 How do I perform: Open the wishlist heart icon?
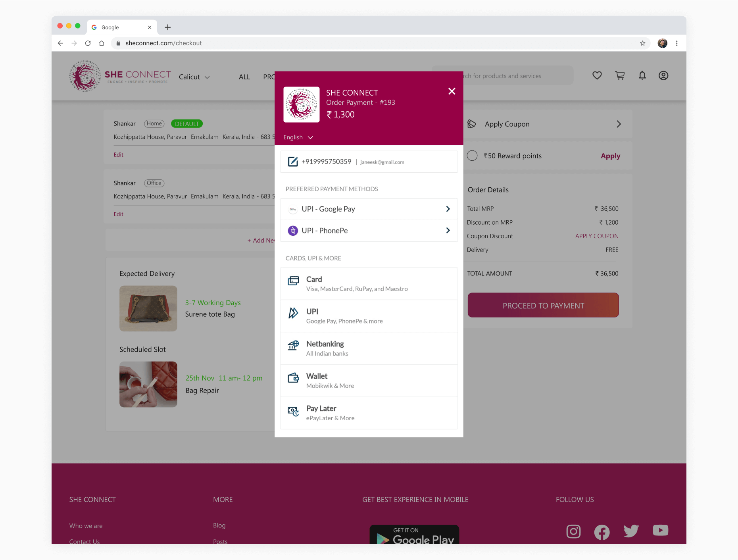point(597,75)
